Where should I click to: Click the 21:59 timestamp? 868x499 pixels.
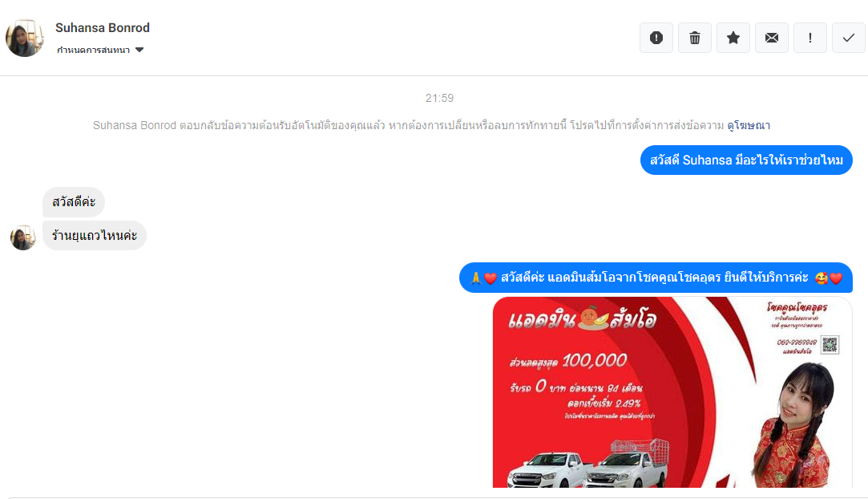(439, 98)
